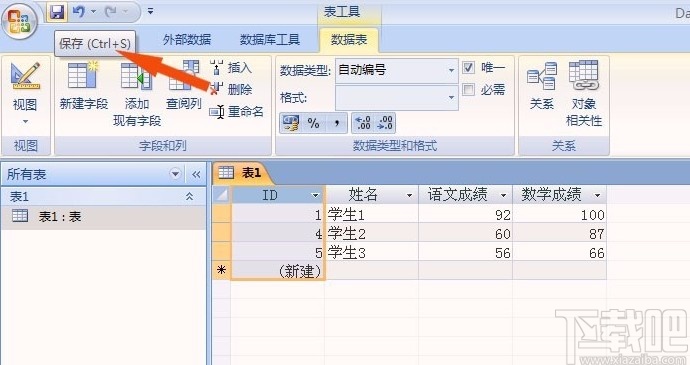690x365 pixels.
Task: Select the 数据表 ribbon tab
Action: click(x=349, y=40)
